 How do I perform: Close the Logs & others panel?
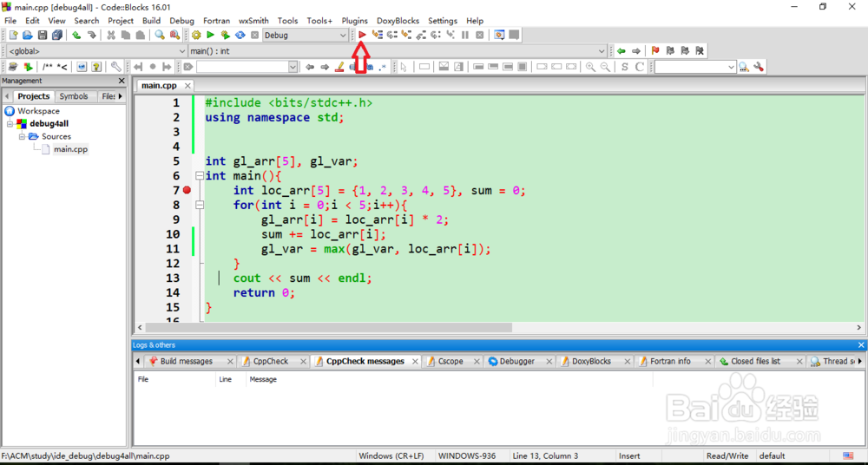861,345
